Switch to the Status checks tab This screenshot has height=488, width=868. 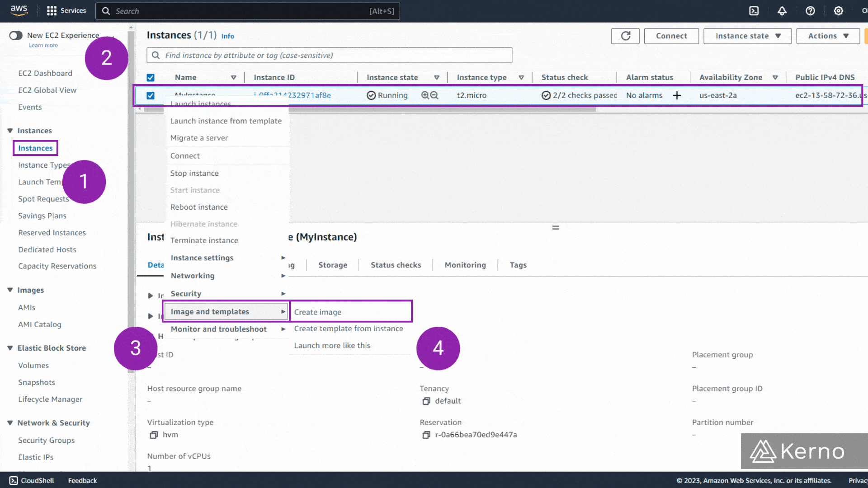(396, 265)
